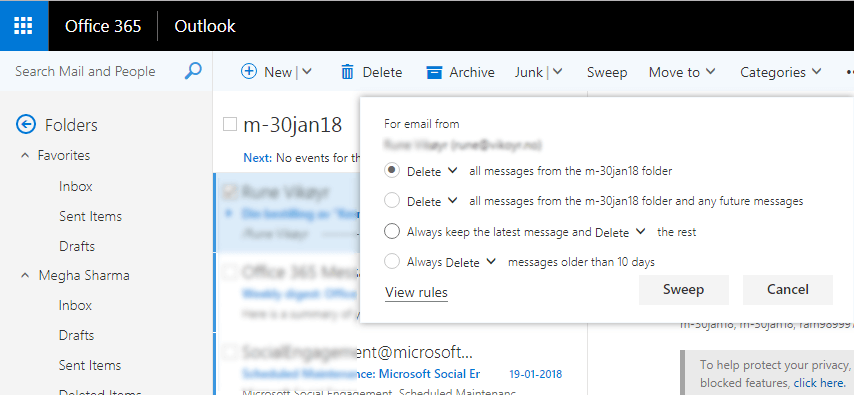Collapse the Megha Sharma folder group
This screenshot has width=854, height=395.
tap(25, 276)
